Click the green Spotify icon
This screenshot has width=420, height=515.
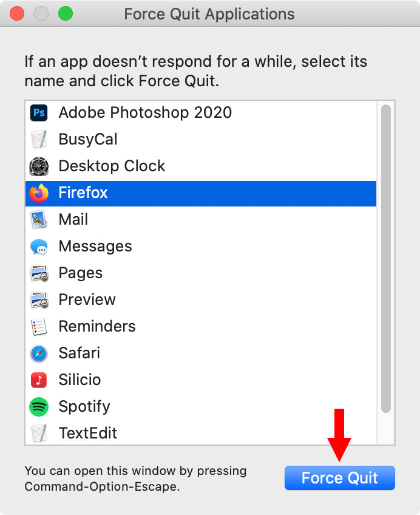point(39,407)
